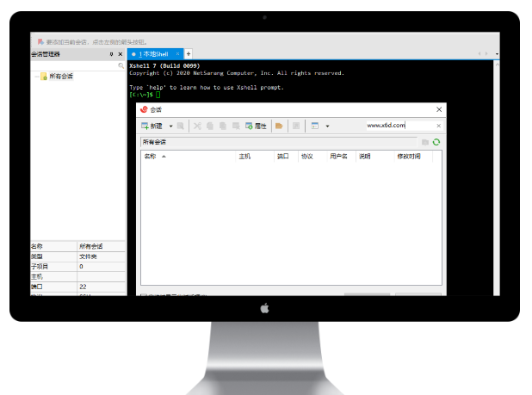Viewport: 532px width, 395px height.
Task: Sort sessions by 名称 column header
Action: tap(152, 157)
